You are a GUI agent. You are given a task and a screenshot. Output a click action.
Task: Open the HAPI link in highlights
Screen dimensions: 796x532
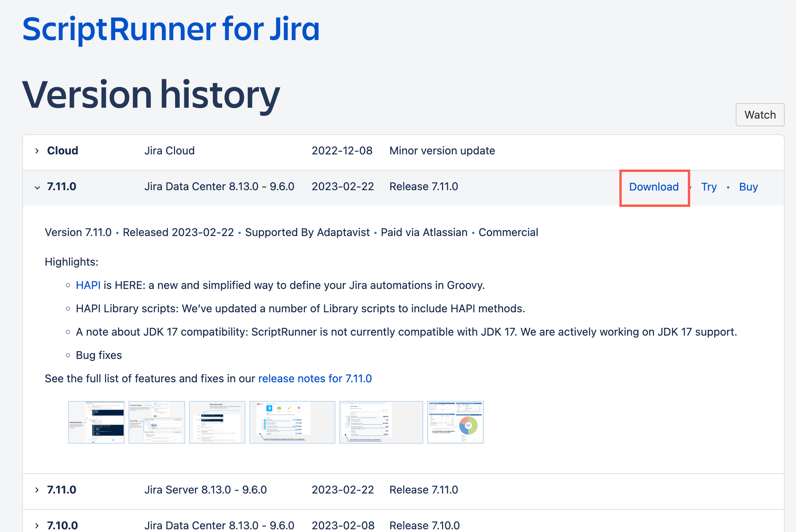click(x=88, y=285)
